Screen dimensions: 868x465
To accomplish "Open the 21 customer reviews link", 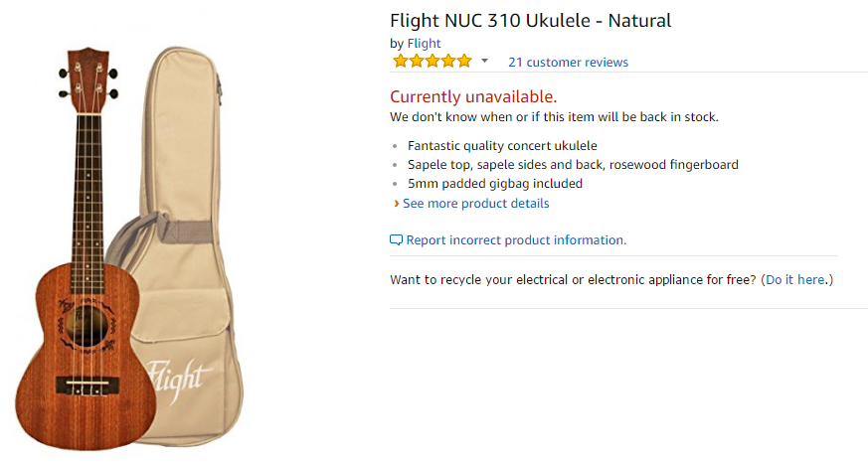I will [x=568, y=63].
